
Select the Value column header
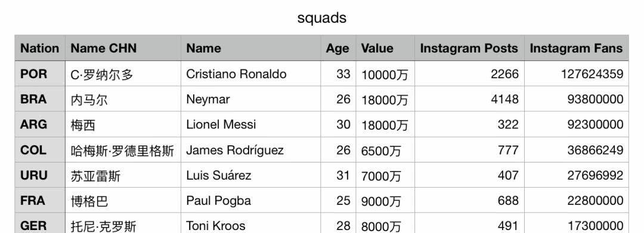tap(385, 48)
